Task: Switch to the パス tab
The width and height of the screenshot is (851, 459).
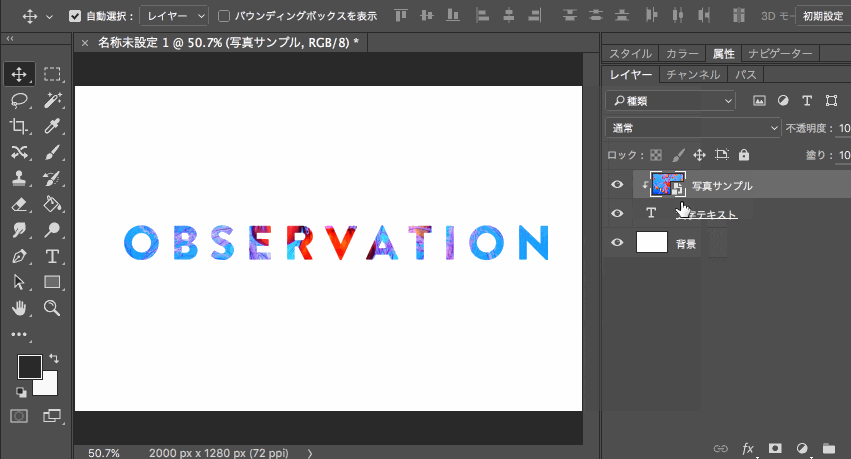Action: click(x=745, y=74)
